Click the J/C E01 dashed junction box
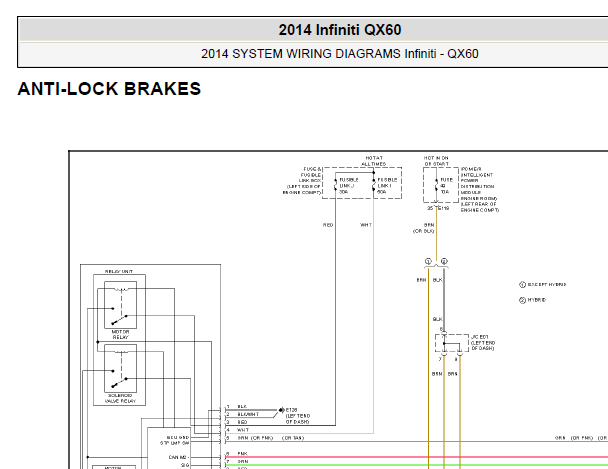Viewport: 608px width, 469px height. tap(452, 343)
